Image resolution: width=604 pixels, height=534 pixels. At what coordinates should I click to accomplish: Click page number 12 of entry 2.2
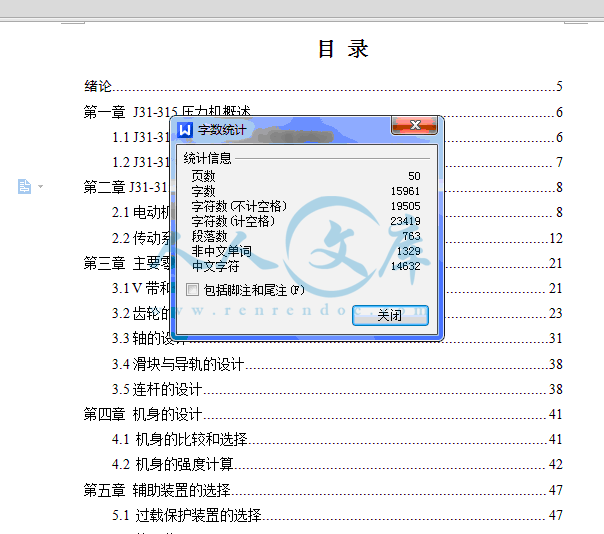556,238
